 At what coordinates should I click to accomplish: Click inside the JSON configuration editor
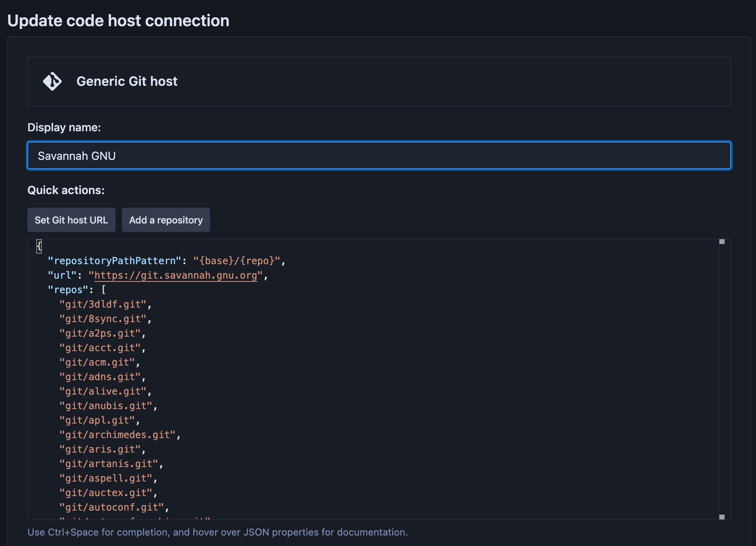pyautogui.click(x=362, y=383)
